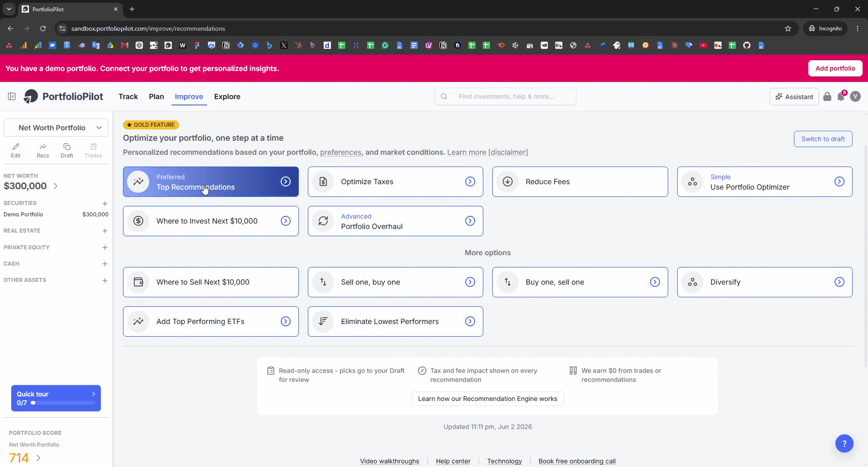Viewport: 868px width, 467px height.
Task: Click the PortfolioPilot logo
Action: [64, 96]
